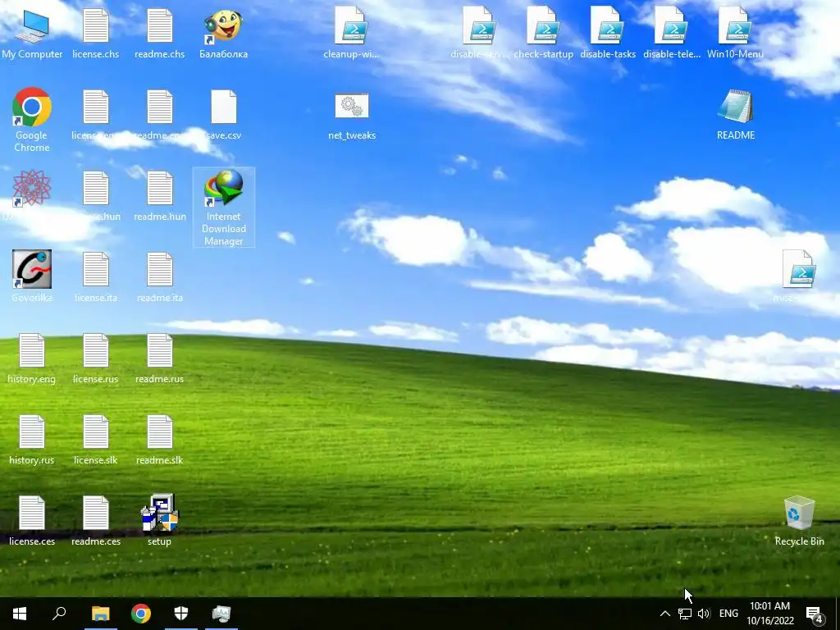Select the readme.eng file icon

(x=160, y=115)
